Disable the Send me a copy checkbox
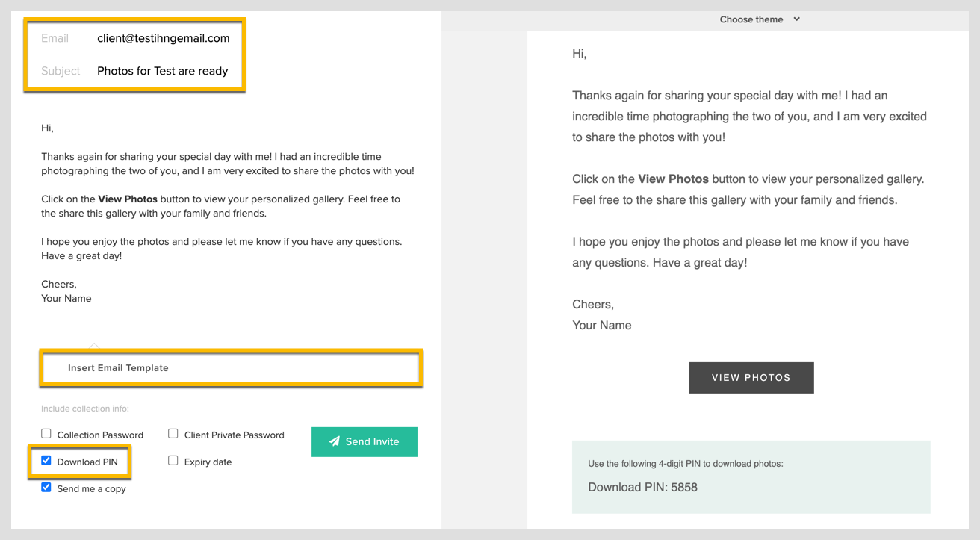Screen dimensions: 980x540 tap(46, 488)
